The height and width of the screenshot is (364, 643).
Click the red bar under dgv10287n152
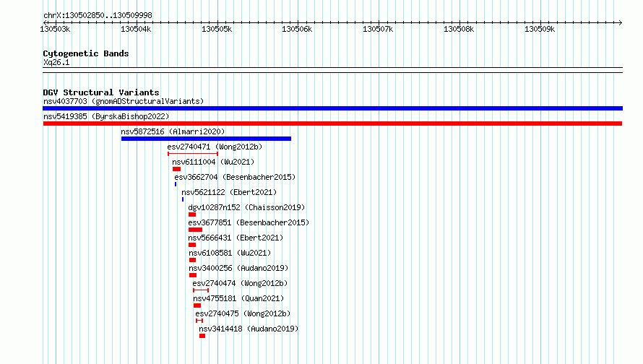click(192, 214)
